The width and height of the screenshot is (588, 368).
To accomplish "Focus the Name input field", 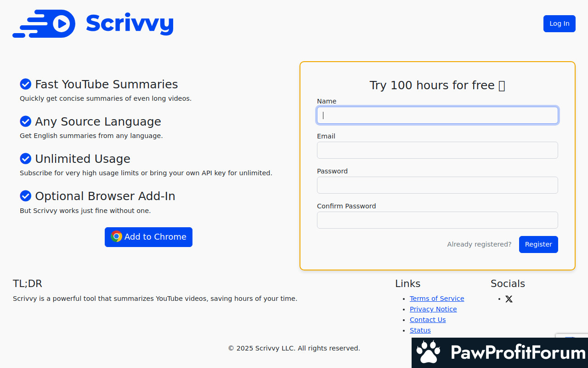I will pyautogui.click(x=437, y=115).
